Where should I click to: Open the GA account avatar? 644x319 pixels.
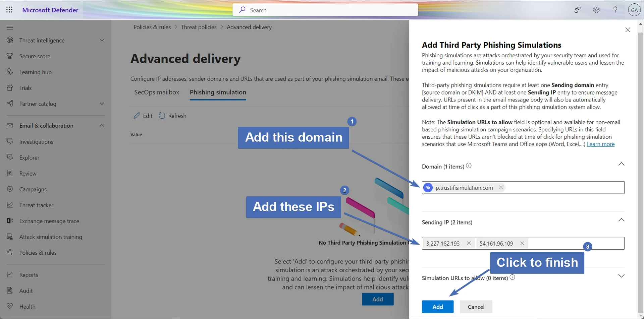coord(634,10)
